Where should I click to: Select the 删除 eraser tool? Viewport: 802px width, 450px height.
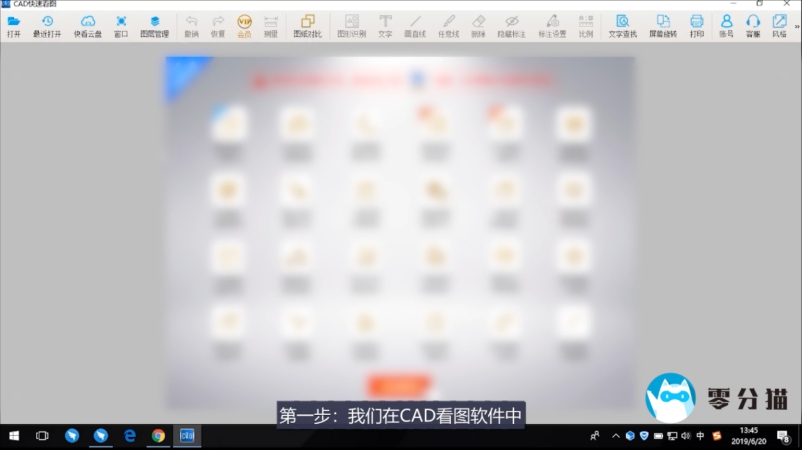click(478, 26)
